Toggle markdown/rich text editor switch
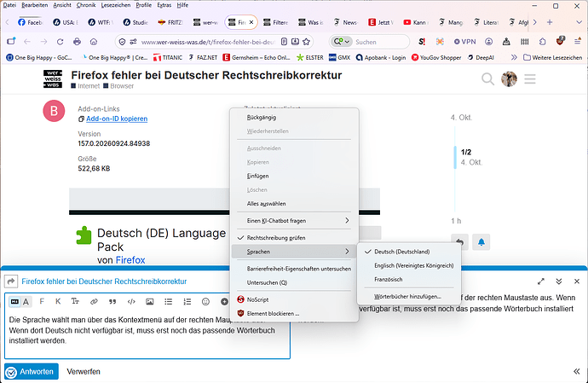This screenshot has width=588, height=383. pyautogui.click(x=20, y=301)
